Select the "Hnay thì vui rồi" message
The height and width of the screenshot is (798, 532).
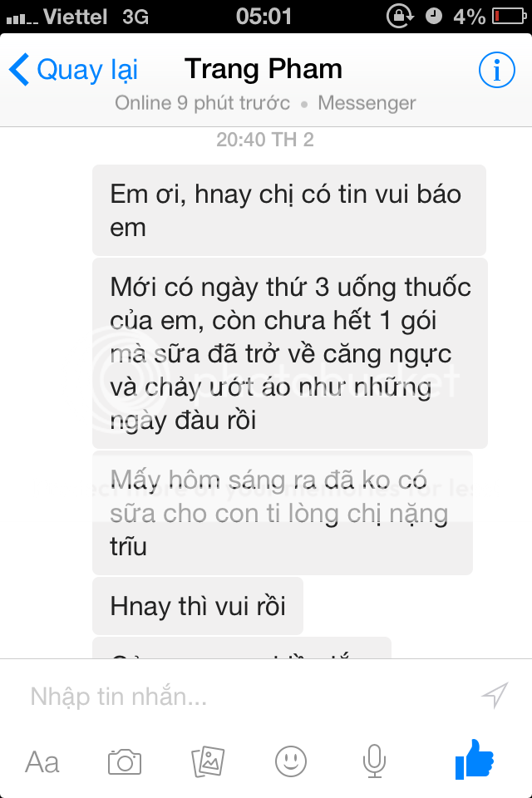click(x=198, y=606)
